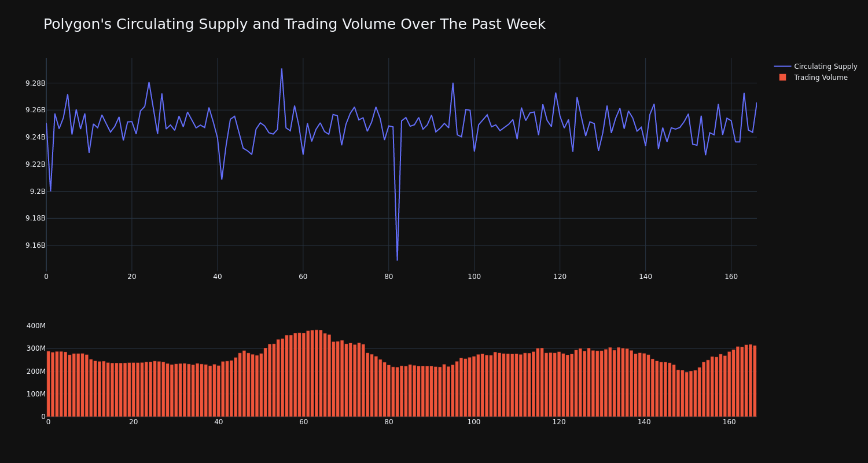Click the 9.18B y-axis label
The width and height of the screenshot is (868, 463).
35,218
